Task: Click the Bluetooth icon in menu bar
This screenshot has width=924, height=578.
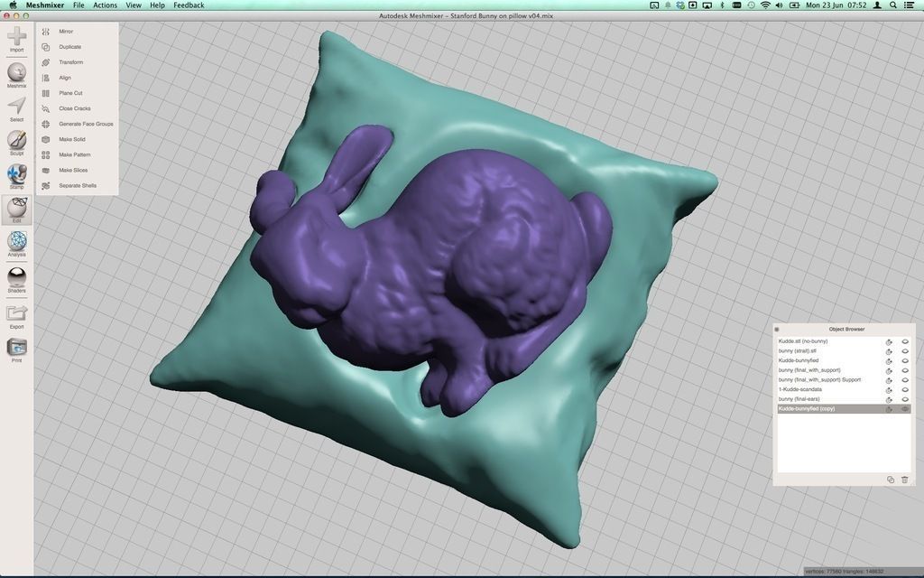Action: click(723, 5)
